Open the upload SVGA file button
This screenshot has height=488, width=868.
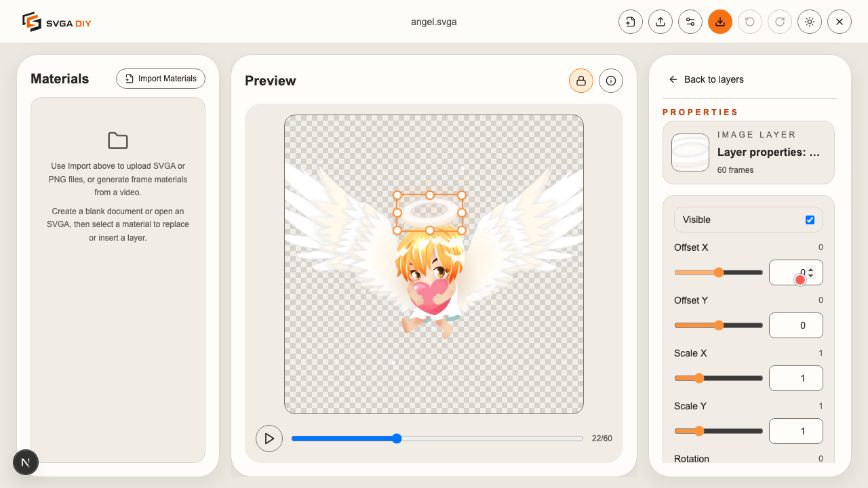click(x=660, y=22)
